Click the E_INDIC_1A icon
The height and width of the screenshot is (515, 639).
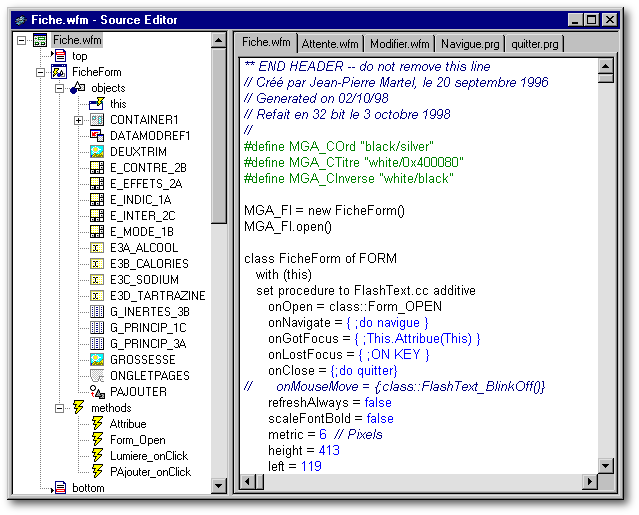point(97,200)
